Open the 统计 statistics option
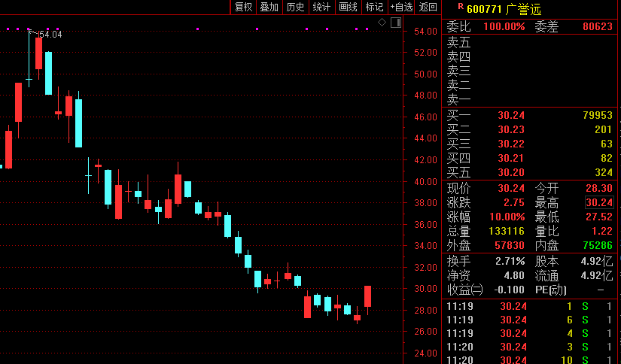 point(321,8)
